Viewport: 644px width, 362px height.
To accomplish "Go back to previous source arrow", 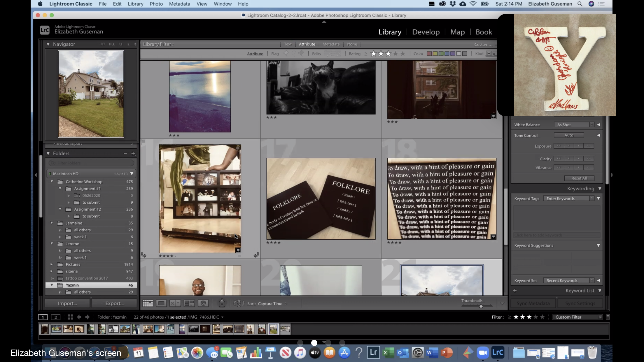I will 79,317.
